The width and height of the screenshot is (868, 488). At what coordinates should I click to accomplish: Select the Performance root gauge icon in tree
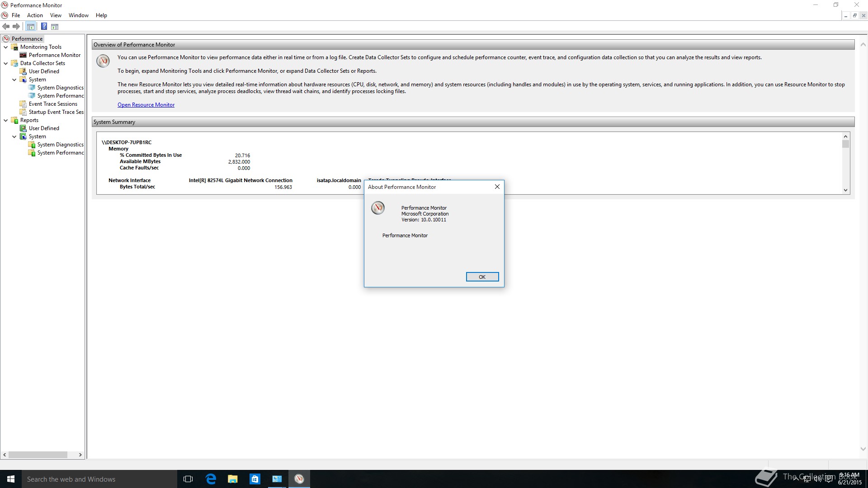[6, 39]
